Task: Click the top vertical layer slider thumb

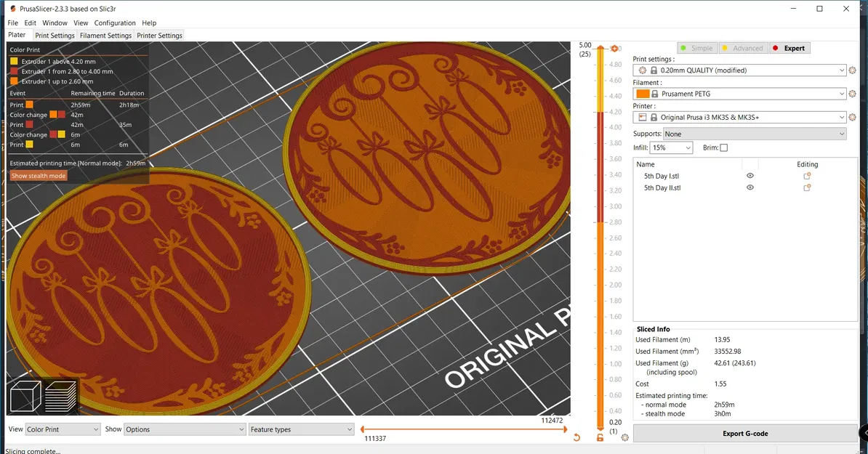Action: click(x=600, y=48)
